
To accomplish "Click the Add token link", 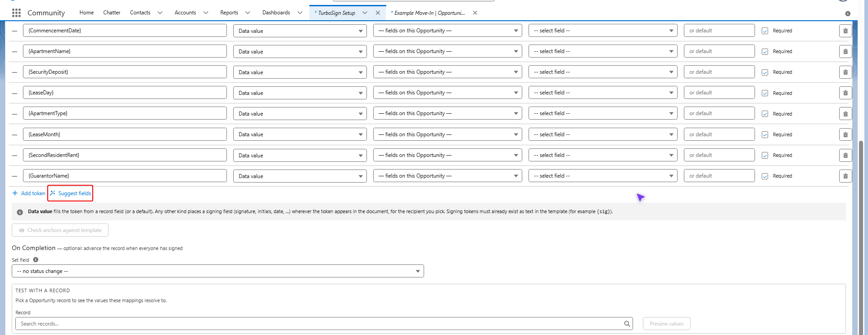I will [x=29, y=193].
